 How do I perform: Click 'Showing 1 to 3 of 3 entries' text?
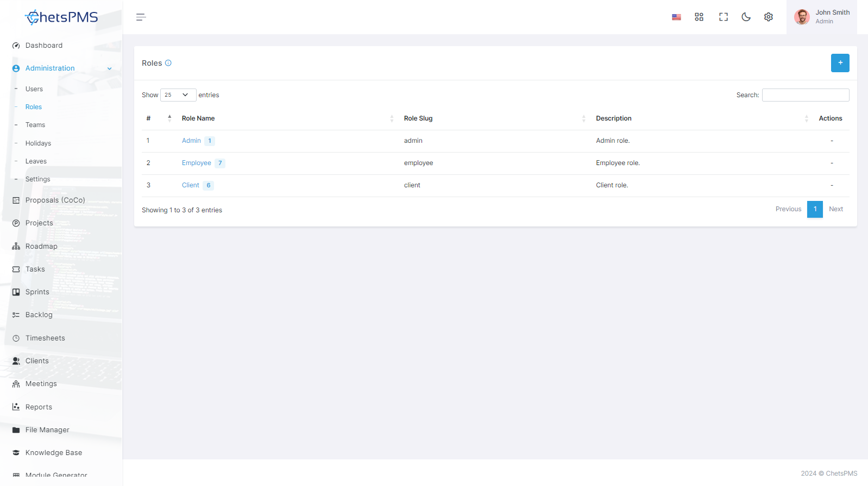[182, 210]
